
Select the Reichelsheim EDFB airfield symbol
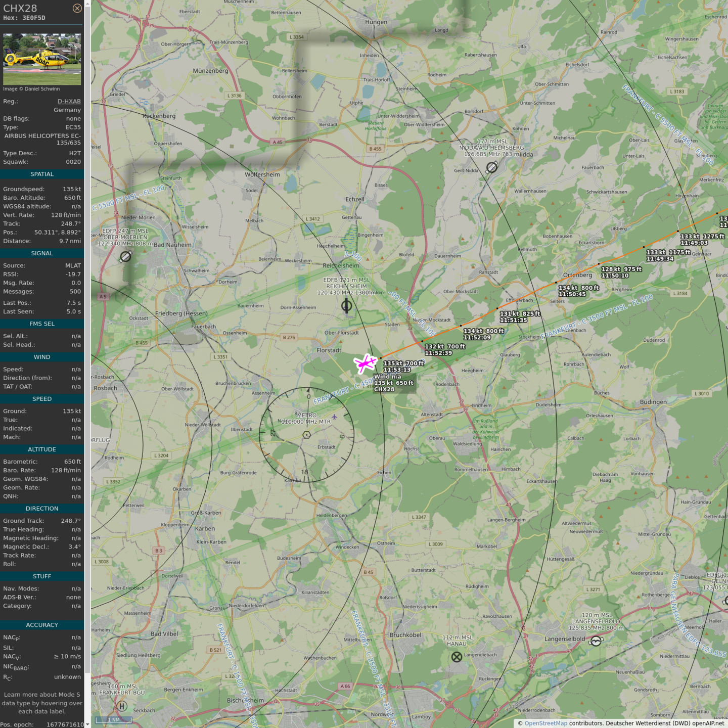pos(347,305)
